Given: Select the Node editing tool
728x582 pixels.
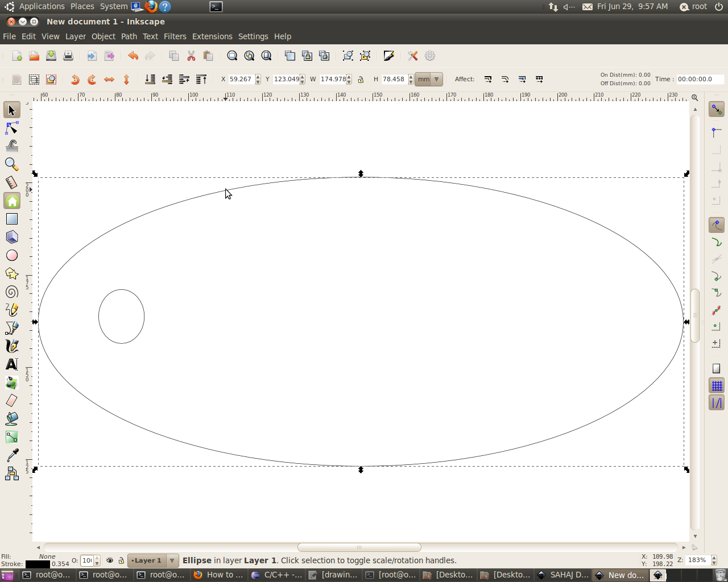Looking at the screenshot, I should click(x=12, y=128).
